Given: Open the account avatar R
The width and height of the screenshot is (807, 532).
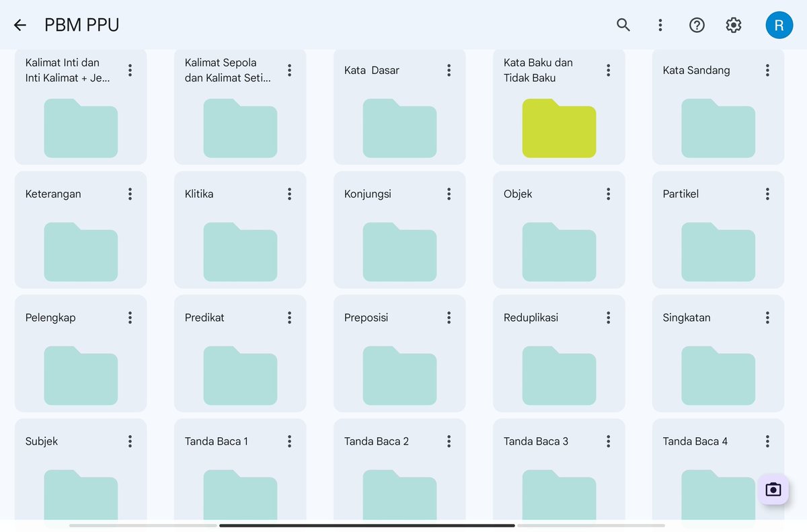Looking at the screenshot, I should 779,26.
